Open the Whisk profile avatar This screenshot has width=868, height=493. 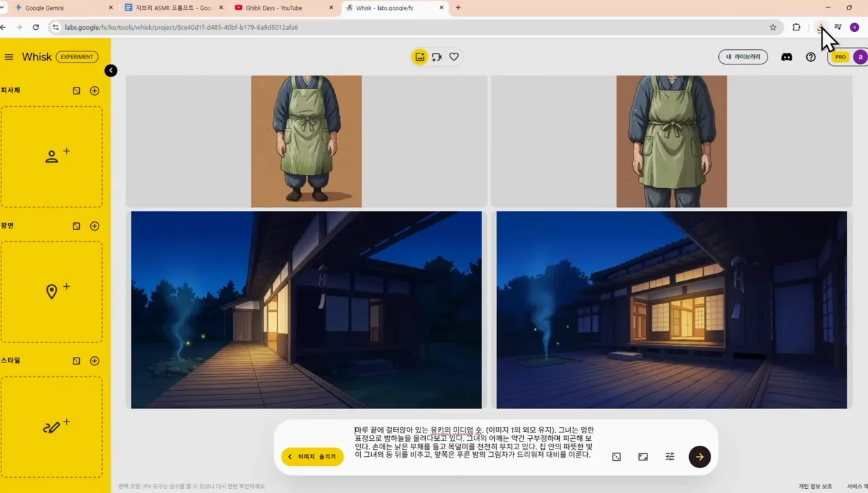point(860,57)
